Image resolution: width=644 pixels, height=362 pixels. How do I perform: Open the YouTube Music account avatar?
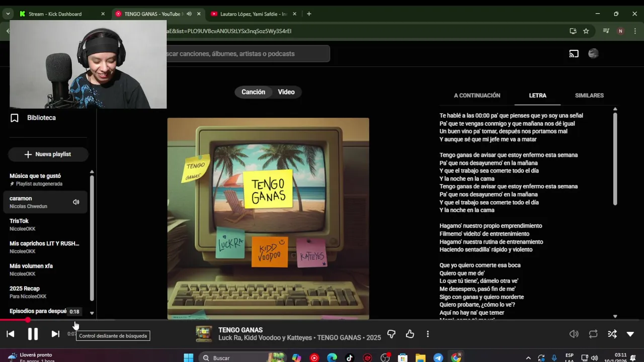[593, 54]
